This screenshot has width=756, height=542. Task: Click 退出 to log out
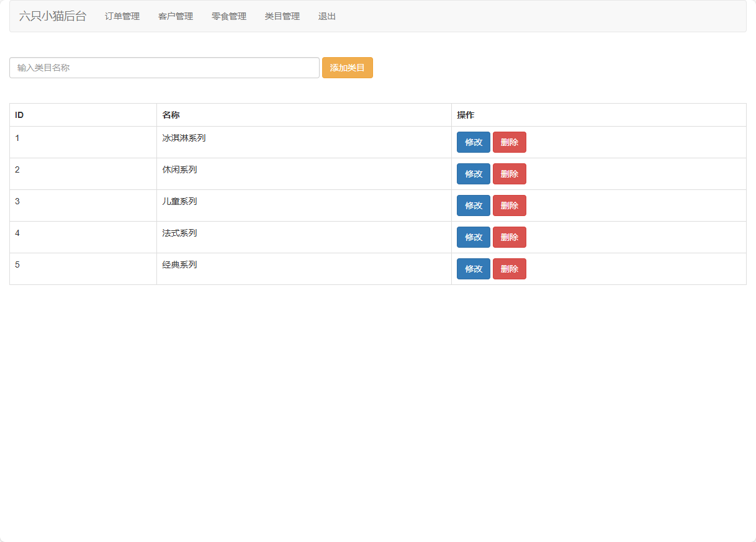[326, 17]
